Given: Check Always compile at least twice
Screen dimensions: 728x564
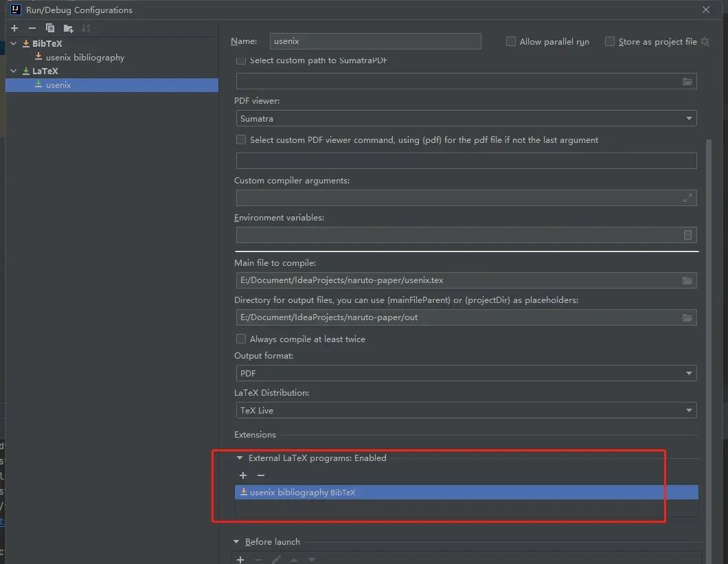Looking at the screenshot, I should point(241,339).
